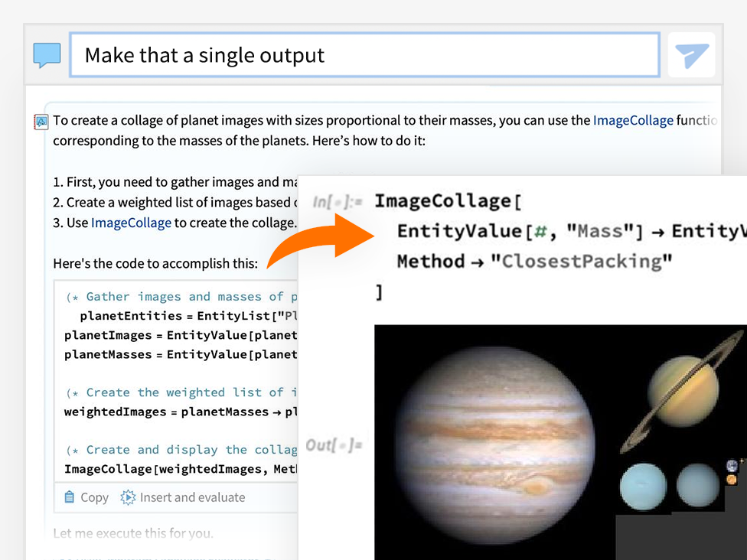
Task: Copy the code with the clipboard icon
Action: [70, 497]
